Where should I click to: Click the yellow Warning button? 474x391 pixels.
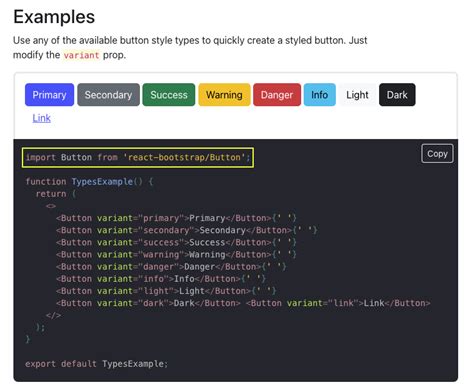224,95
